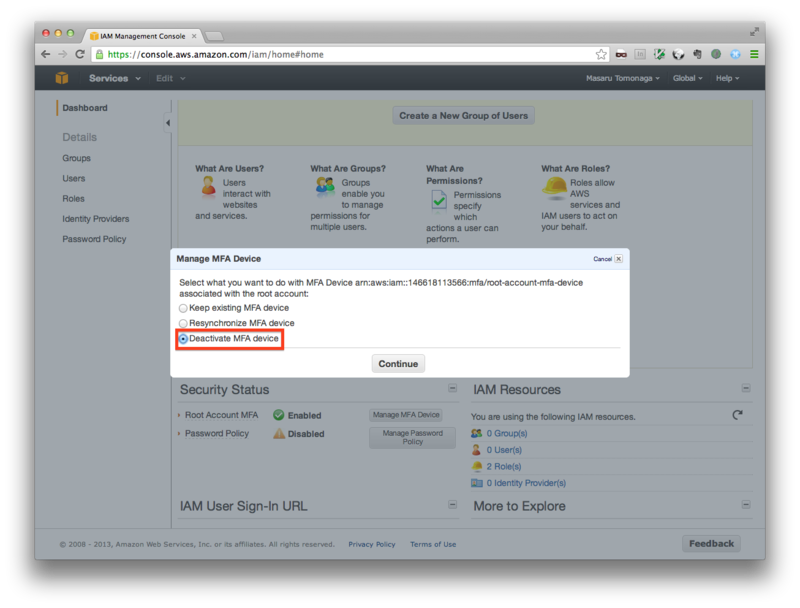
Task: Click the Manage MFA Device button
Action: click(x=406, y=415)
